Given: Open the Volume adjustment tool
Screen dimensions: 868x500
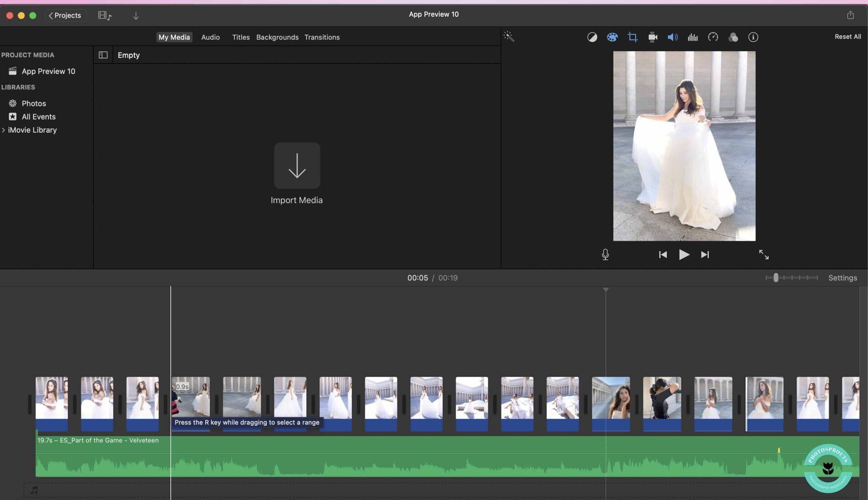Looking at the screenshot, I should point(672,37).
